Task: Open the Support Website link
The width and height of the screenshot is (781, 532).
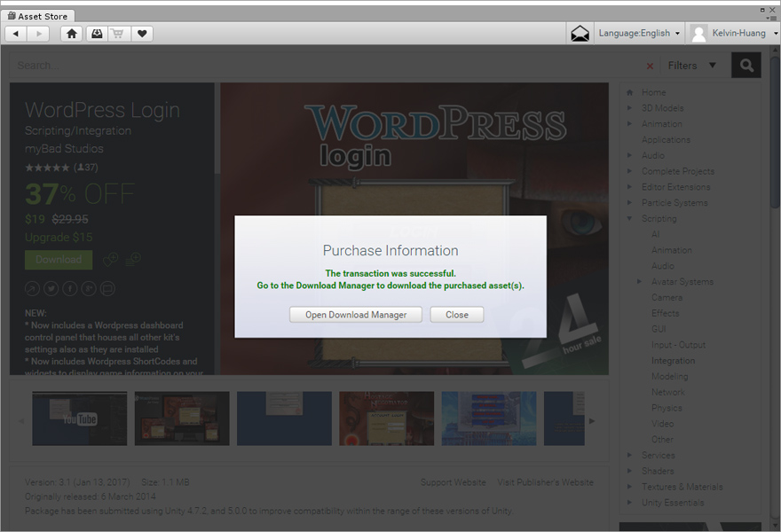Action: coord(453,482)
